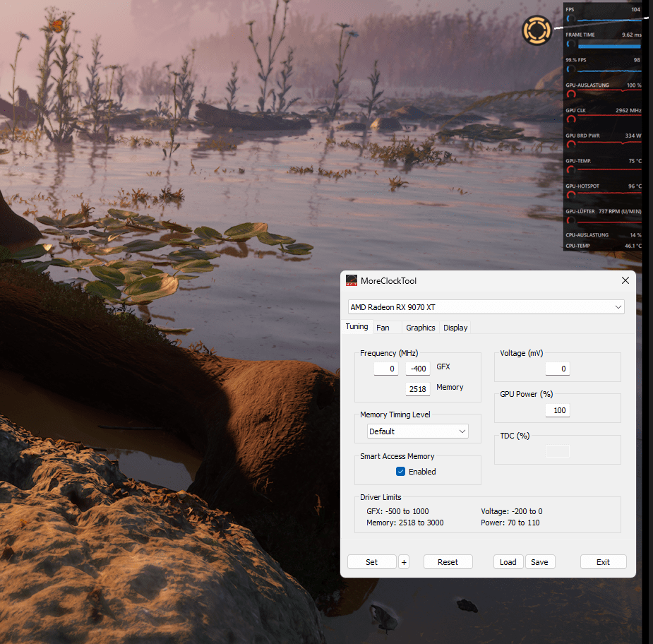Click the gauge icon under FRAME TIME

[x=571, y=44]
